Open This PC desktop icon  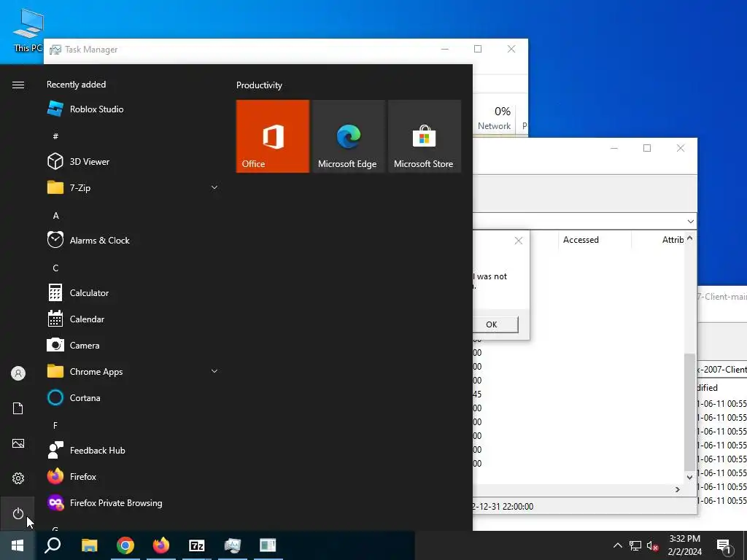point(28,31)
